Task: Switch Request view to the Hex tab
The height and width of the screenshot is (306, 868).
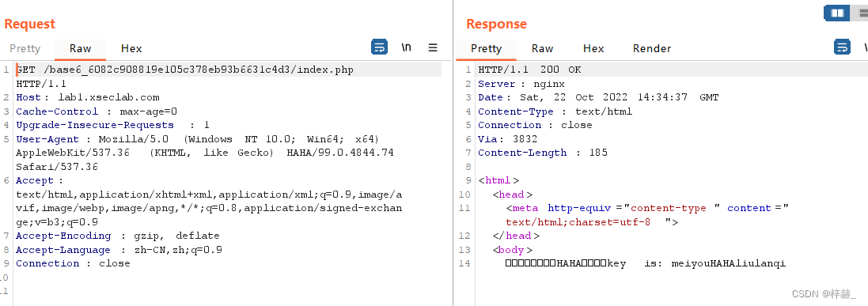Action: 132,49
